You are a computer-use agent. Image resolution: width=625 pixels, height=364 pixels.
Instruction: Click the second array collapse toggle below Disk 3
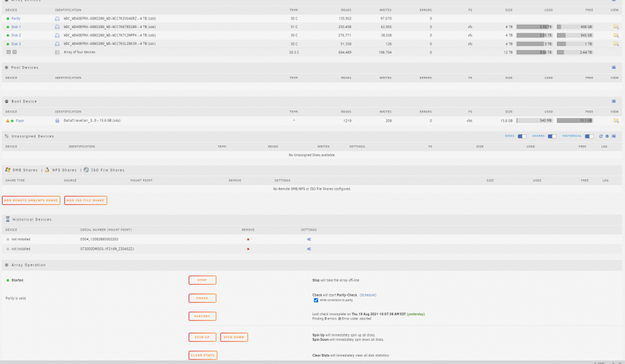tap(14, 52)
